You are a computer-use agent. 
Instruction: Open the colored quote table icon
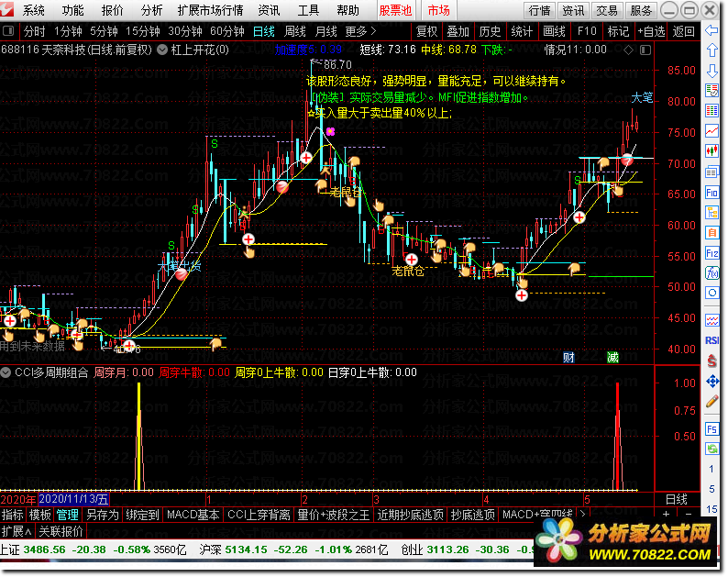(x=711, y=111)
